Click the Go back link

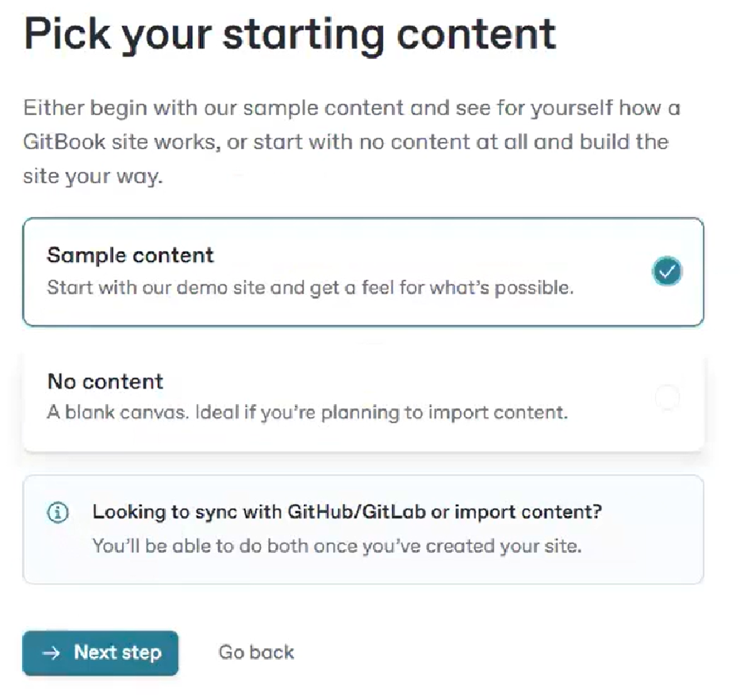256,652
